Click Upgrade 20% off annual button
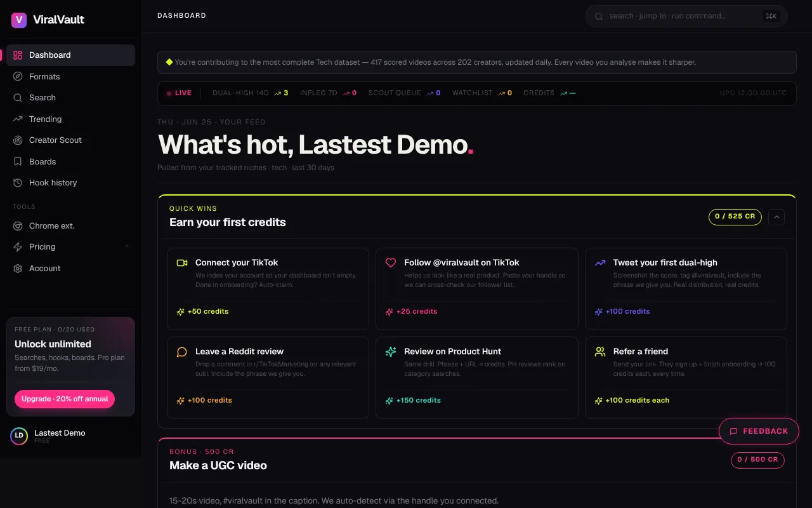Viewport: 812px width, 508px height. pos(65,399)
